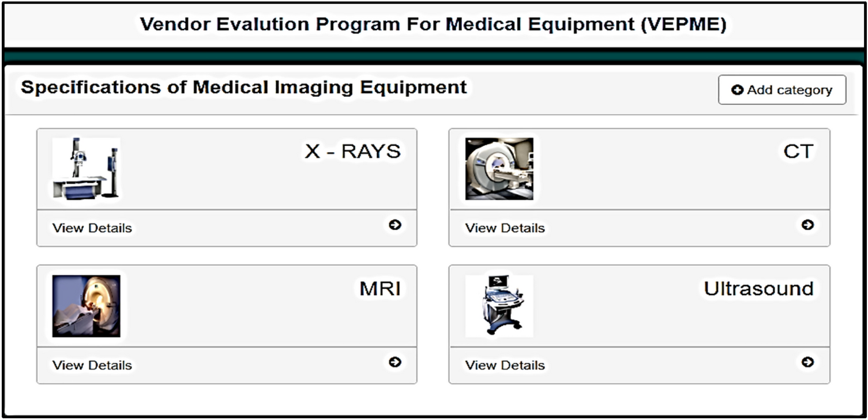Open View Details under CT
This screenshot has height=420, width=868.
pyautogui.click(x=504, y=228)
